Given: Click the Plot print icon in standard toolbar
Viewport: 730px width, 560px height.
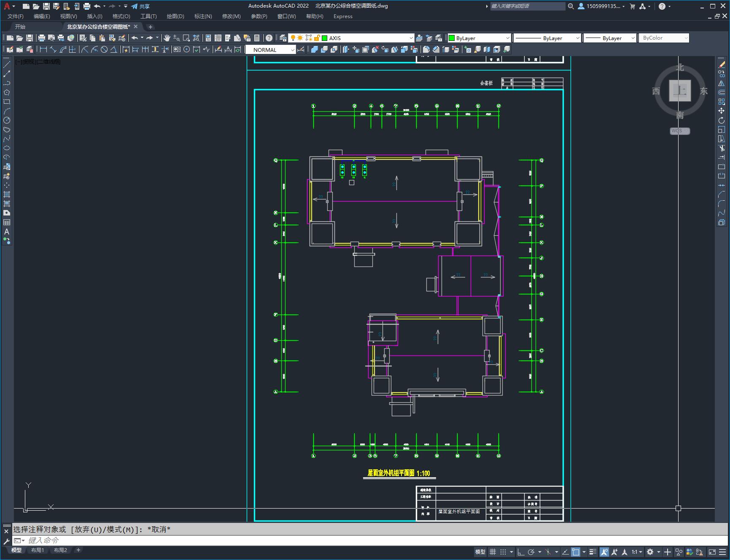Looking at the screenshot, I should (x=42, y=38).
